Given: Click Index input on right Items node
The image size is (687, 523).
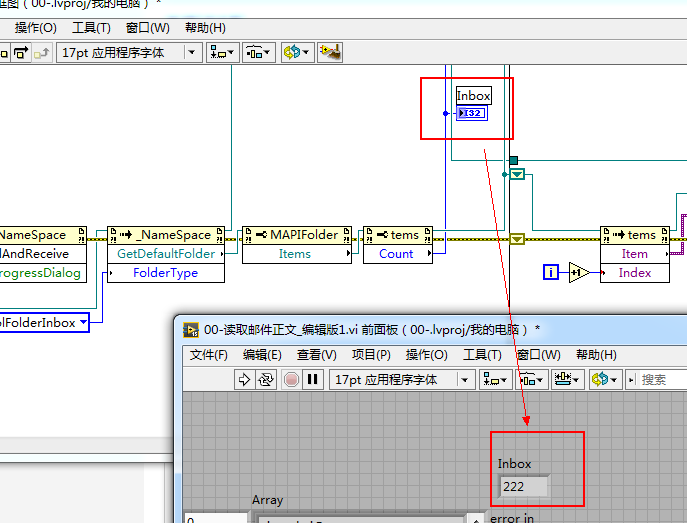Looking at the screenshot, I should tap(634, 273).
